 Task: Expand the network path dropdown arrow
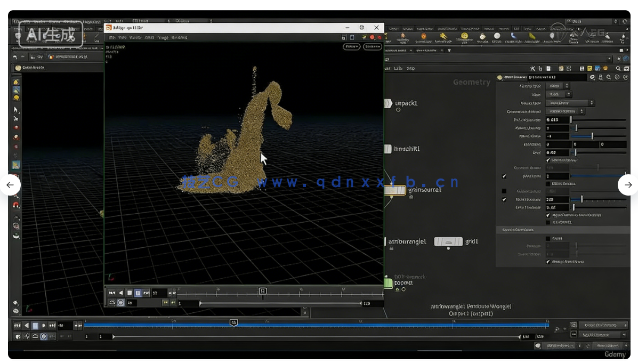pyautogui.click(x=609, y=59)
